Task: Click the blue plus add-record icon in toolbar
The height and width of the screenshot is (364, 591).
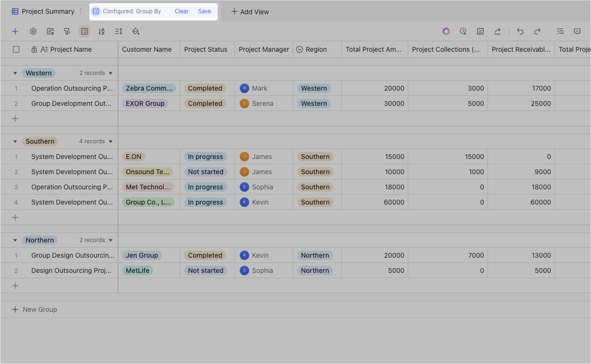Action: click(15, 31)
